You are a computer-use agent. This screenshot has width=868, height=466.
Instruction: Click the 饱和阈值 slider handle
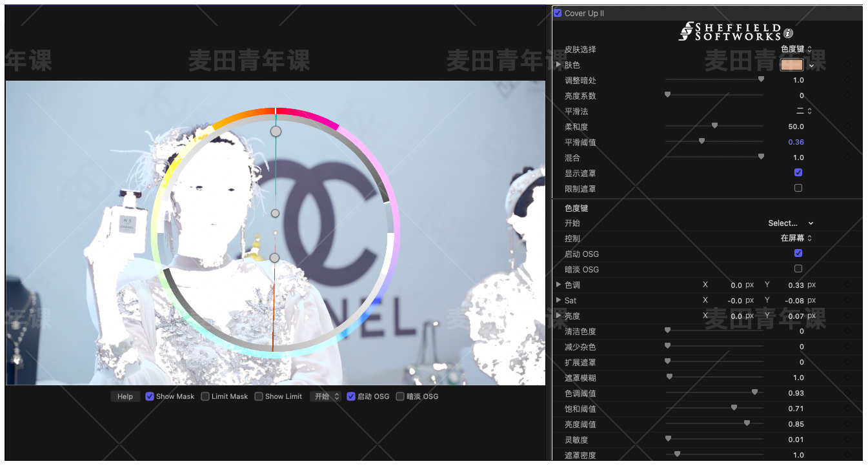(x=734, y=408)
